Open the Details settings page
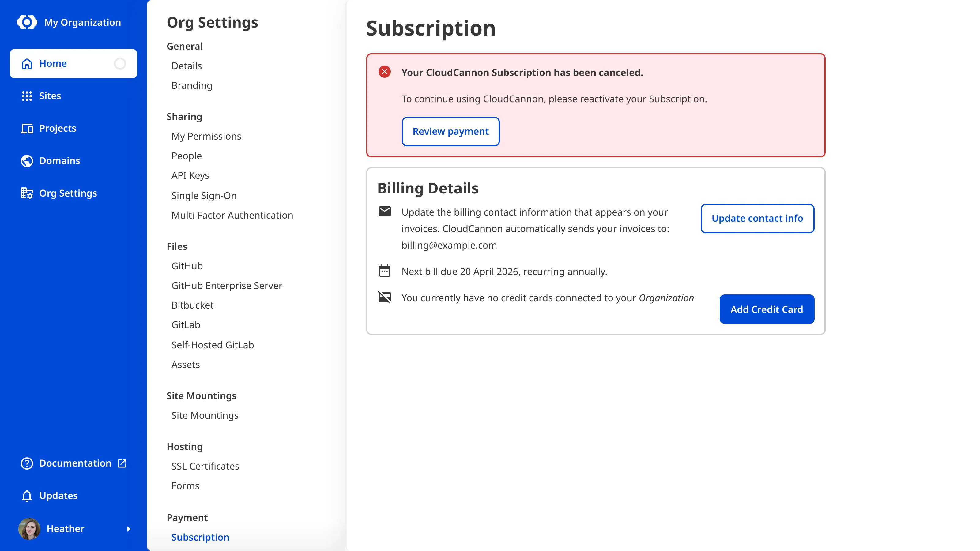Image resolution: width=980 pixels, height=551 pixels. click(187, 66)
